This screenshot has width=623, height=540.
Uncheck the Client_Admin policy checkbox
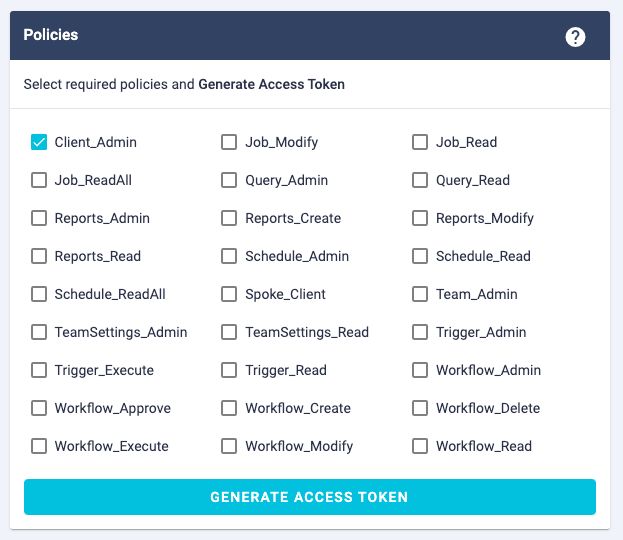coord(39,142)
